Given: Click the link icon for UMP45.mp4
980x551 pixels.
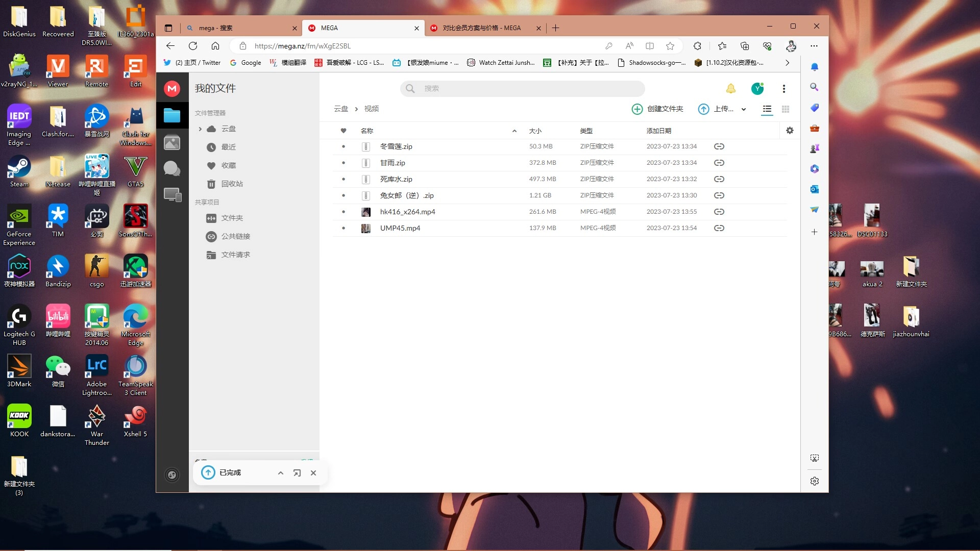Looking at the screenshot, I should point(719,228).
